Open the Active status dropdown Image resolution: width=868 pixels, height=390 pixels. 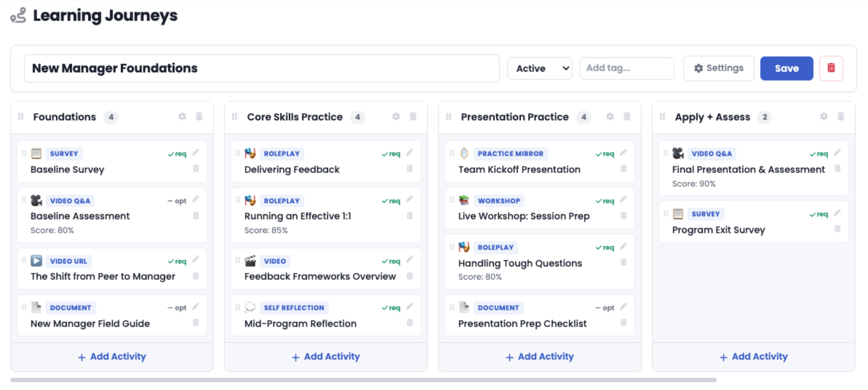click(x=540, y=68)
